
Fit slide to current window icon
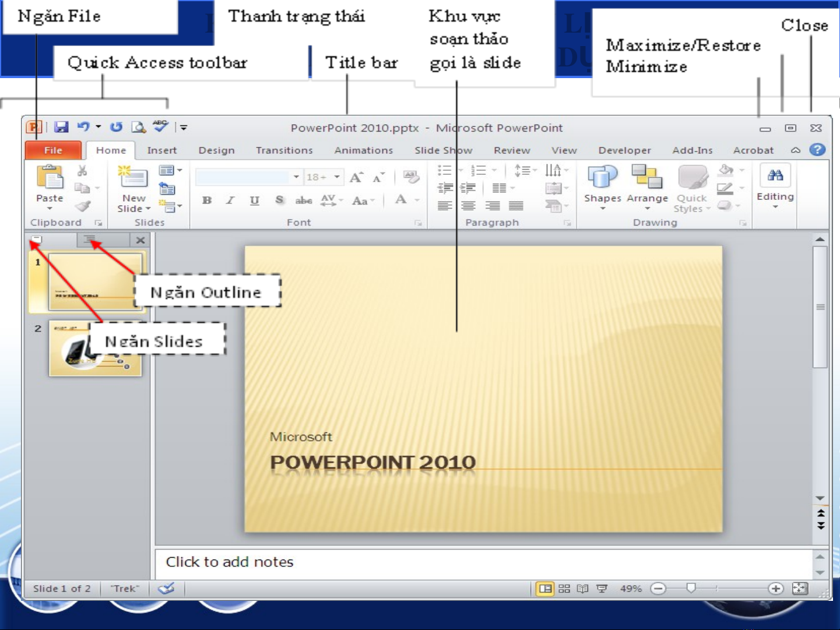pos(800,588)
